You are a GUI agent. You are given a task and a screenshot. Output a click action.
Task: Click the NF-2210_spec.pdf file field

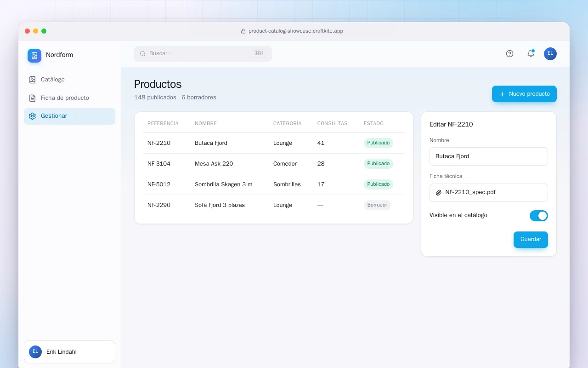pos(489,193)
